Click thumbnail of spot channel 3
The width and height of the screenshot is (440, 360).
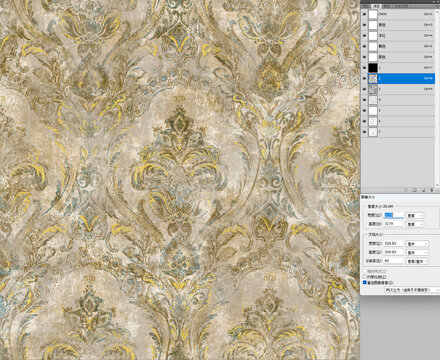click(373, 89)
